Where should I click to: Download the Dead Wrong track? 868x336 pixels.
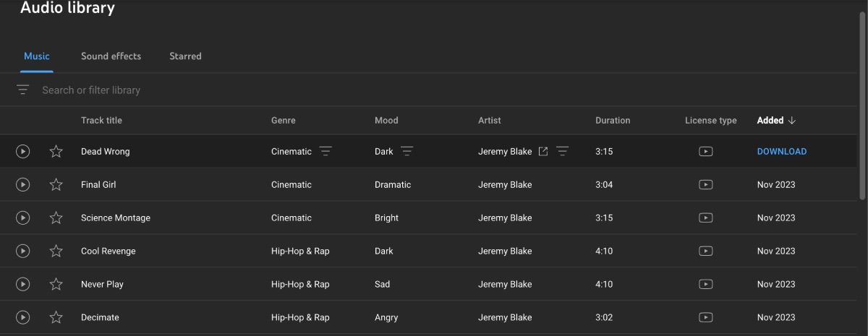pos(781,152)
